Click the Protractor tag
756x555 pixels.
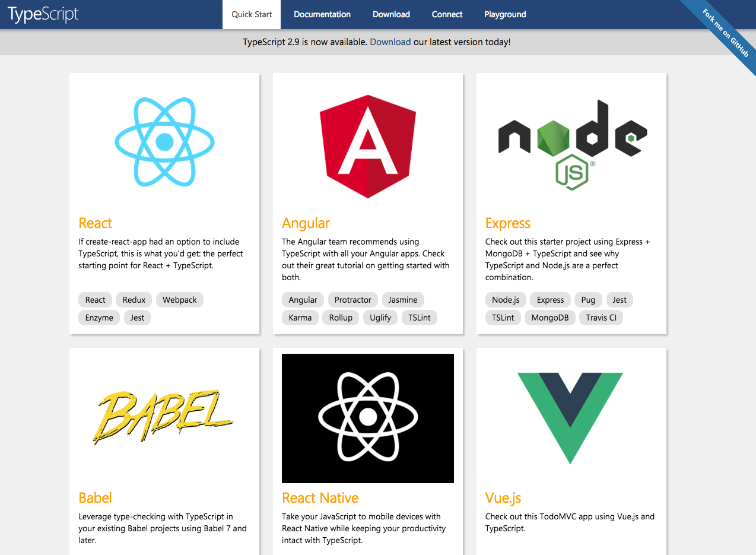[x=353, y=300]
